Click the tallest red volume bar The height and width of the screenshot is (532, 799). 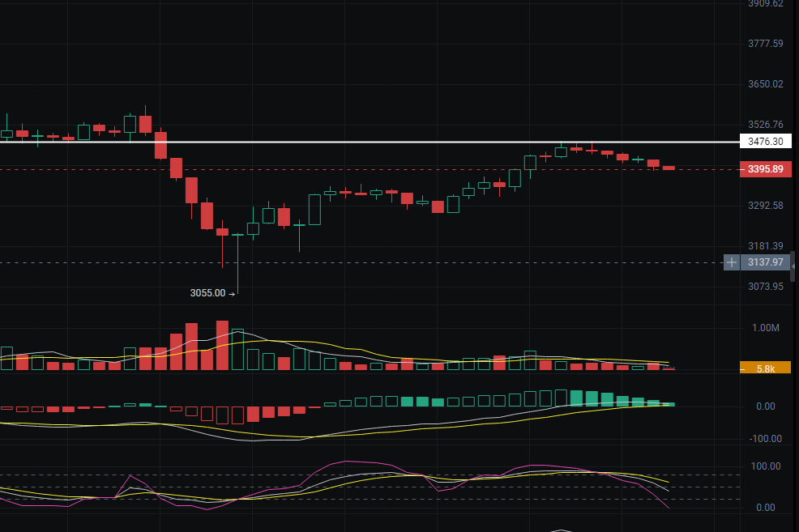pyautogui.click(x=223, y=346)
